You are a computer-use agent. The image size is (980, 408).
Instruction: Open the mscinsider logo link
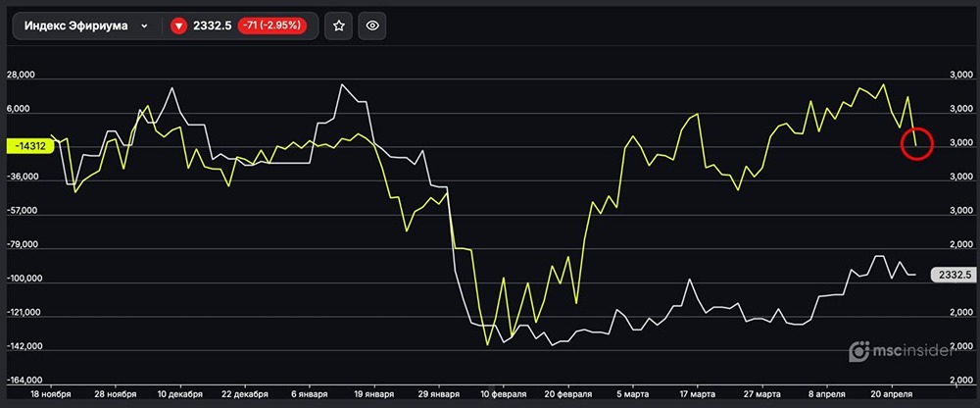coord(902,351)
